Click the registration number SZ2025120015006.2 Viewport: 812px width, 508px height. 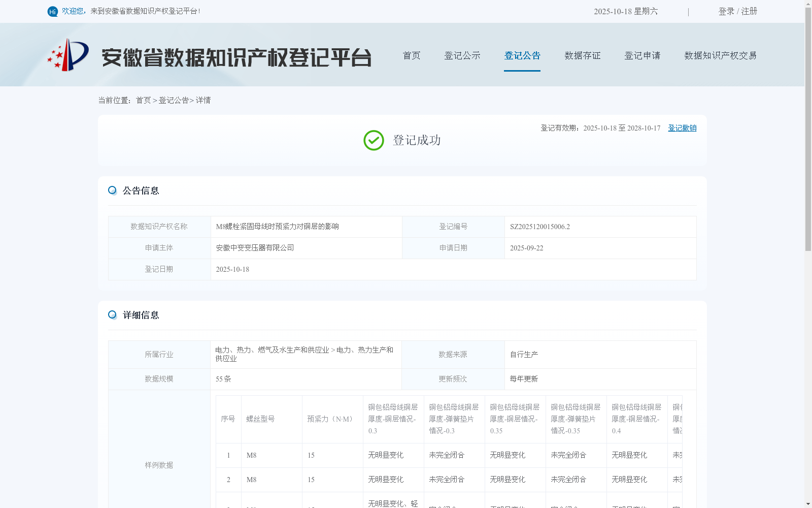pos(539,227)
